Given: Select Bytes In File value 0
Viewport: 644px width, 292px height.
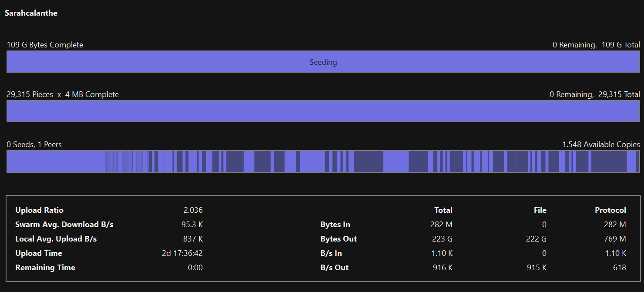Looking at the screenshot, I should pyautogui.click(x=544, y=225).
